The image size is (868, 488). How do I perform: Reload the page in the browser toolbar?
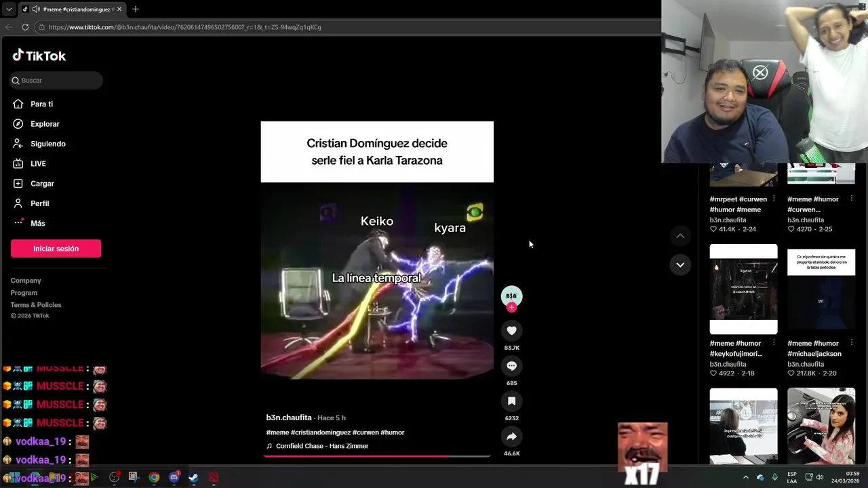tap(25, 27)
